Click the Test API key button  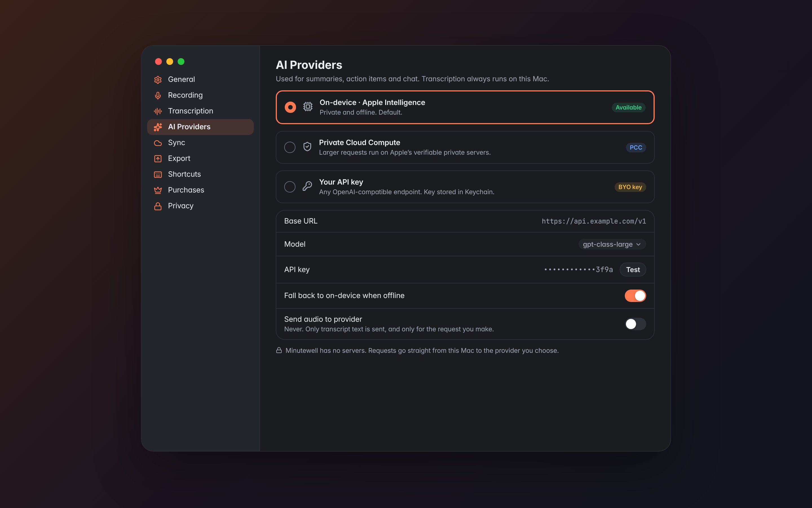pos(633,270)
